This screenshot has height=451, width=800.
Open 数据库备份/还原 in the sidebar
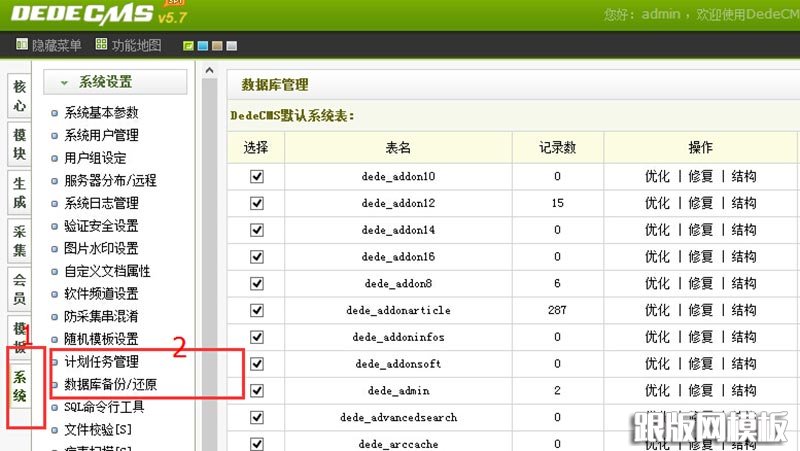110,385
